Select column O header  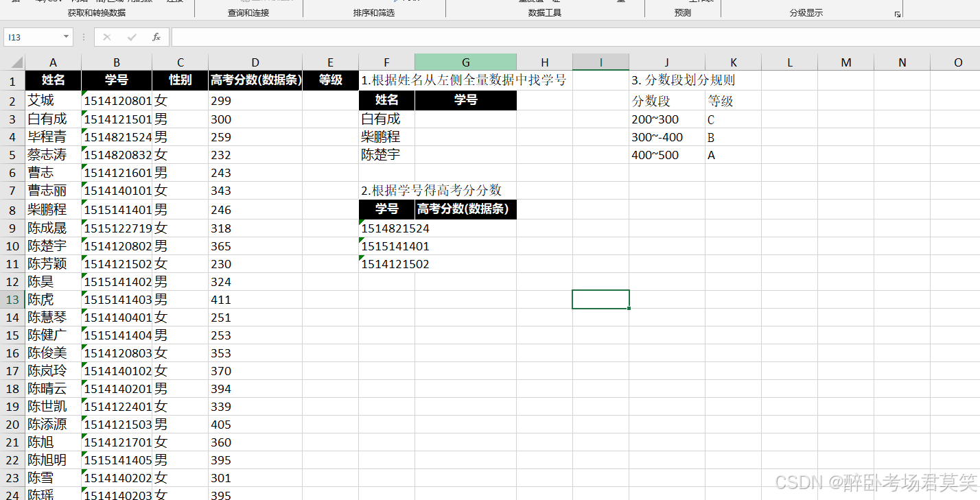tap(958, 62)
